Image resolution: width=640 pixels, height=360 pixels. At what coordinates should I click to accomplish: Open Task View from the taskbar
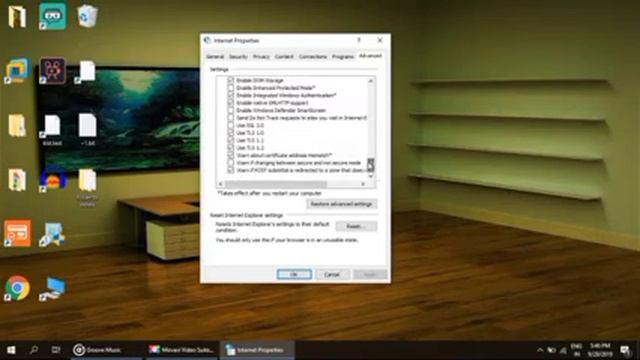[56, 350]
